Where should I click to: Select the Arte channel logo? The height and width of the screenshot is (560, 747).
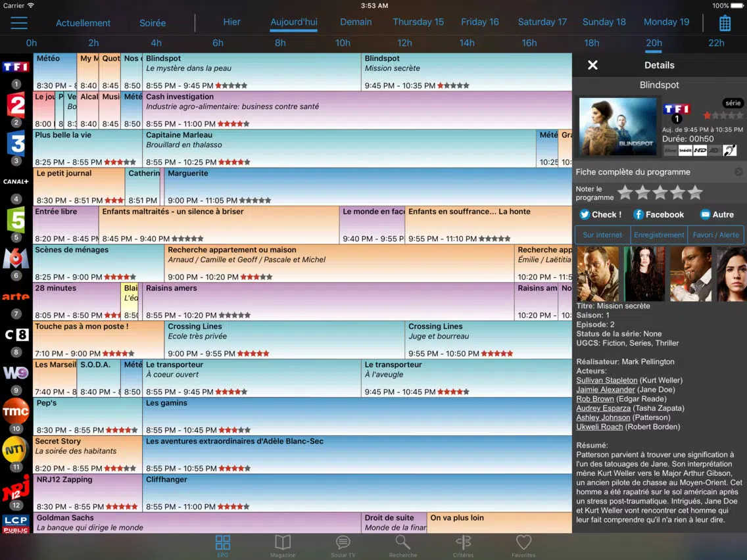tap(16, 296)
